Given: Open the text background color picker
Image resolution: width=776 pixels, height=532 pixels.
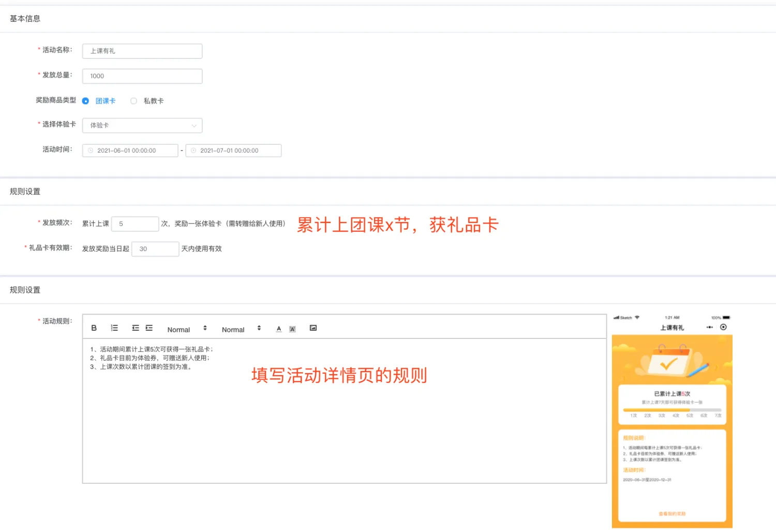Looking at the screenshot, I should pyautogui.click(x=292, y=329).
